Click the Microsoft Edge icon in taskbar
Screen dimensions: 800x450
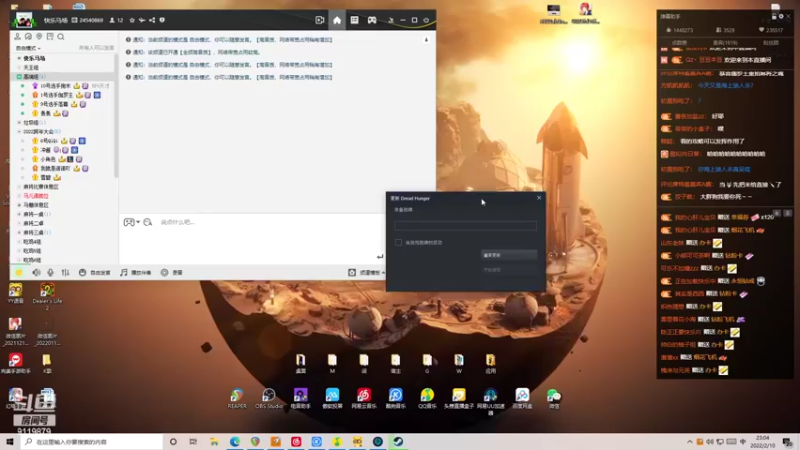pyautogui.click(x=235, y=441)
